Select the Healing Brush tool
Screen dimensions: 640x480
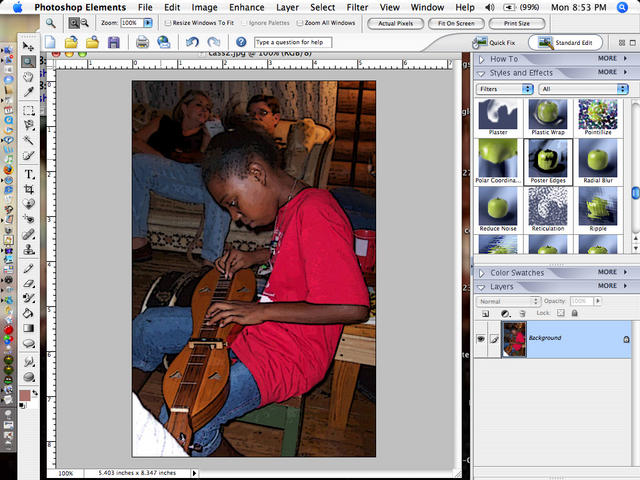(28, 234)
